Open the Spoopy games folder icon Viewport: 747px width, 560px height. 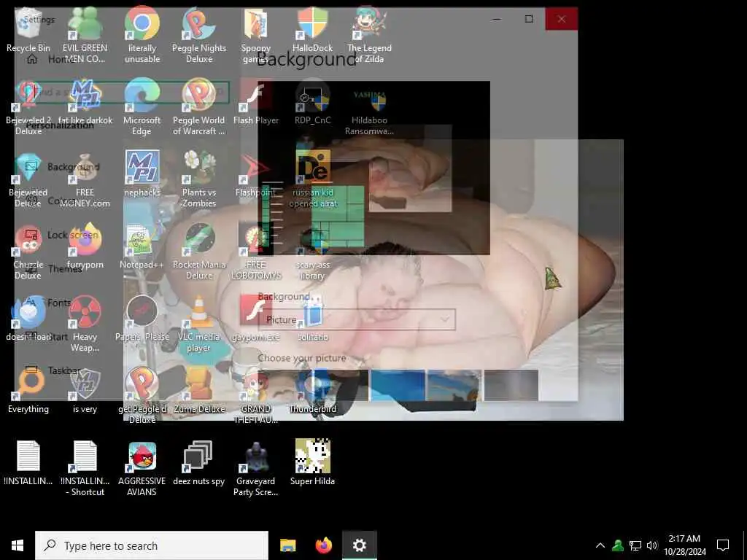(256, 35)
